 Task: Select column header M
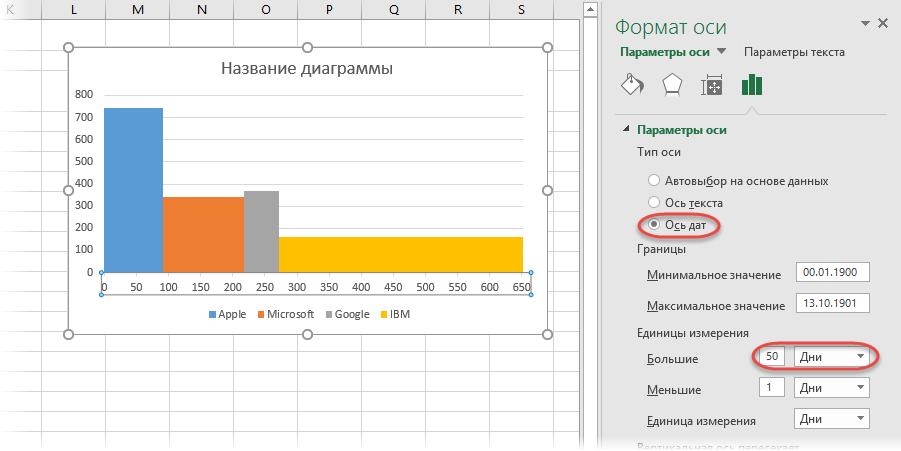point(138,10)
